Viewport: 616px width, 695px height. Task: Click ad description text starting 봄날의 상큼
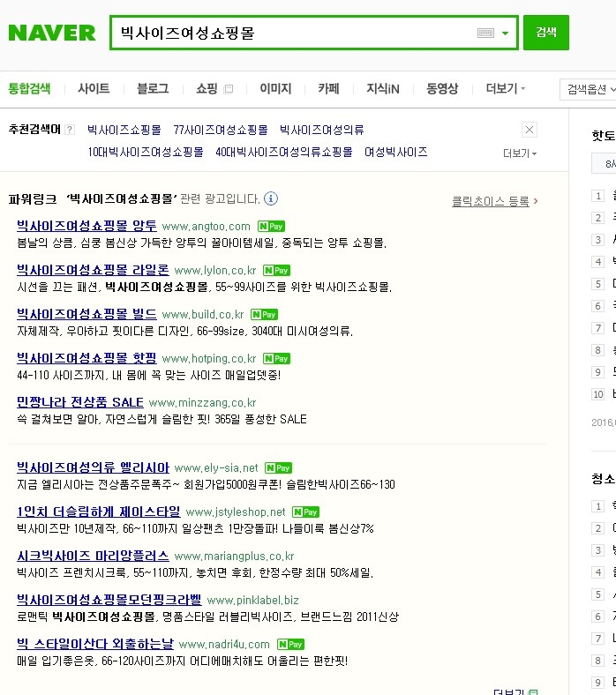(202, 243)
